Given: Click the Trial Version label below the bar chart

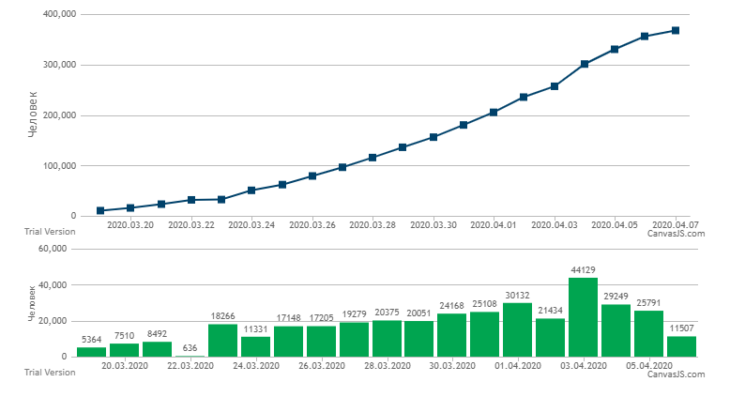Looking at the screenshot, I should [x=50, y=372].
